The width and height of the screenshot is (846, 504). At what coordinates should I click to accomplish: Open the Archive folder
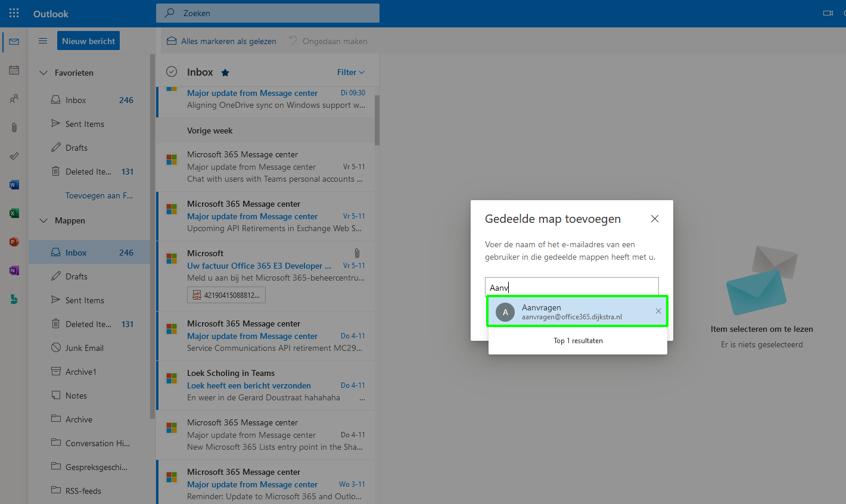[90, 419]
